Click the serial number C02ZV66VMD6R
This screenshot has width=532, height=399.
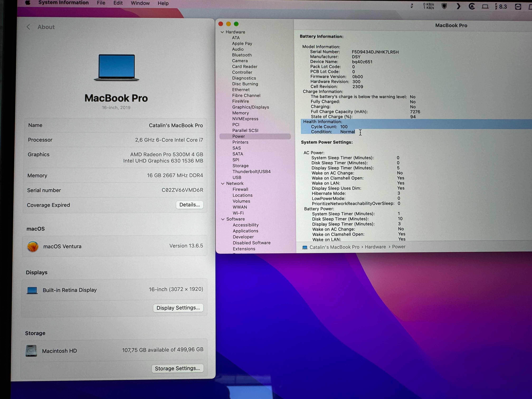[x=182, y=190]
